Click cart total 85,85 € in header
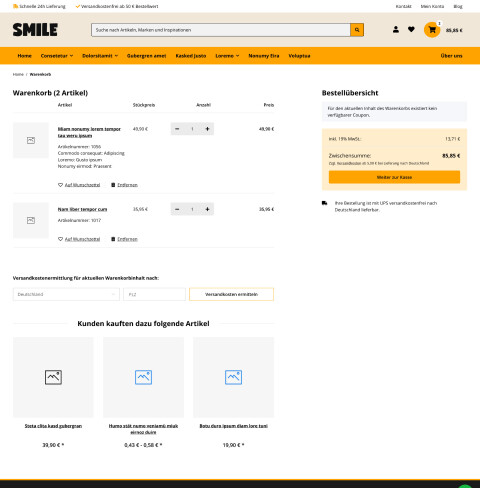 point(454,30)
